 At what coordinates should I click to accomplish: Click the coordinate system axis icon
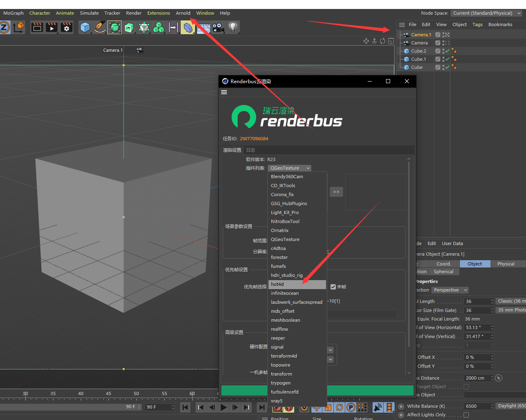pos(19,27)
